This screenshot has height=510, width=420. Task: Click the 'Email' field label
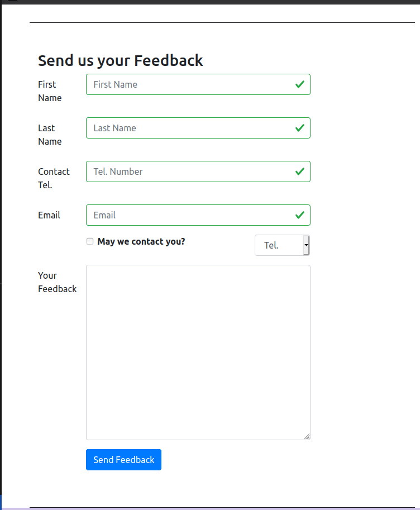pos(49,215)
